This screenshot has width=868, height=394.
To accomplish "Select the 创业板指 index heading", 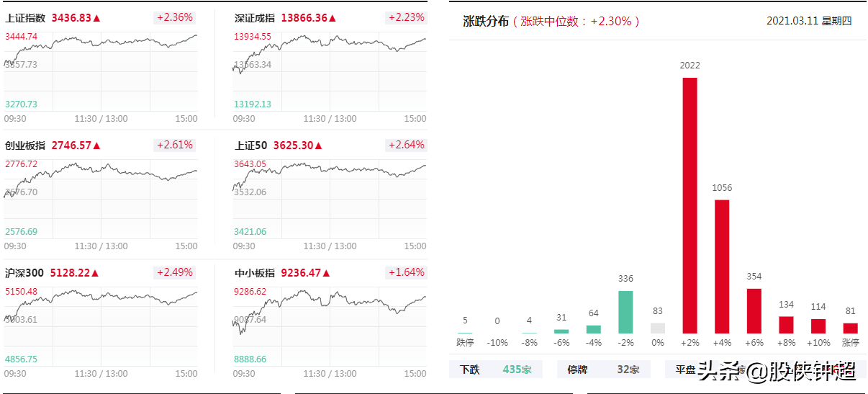I will pos(25,145).
